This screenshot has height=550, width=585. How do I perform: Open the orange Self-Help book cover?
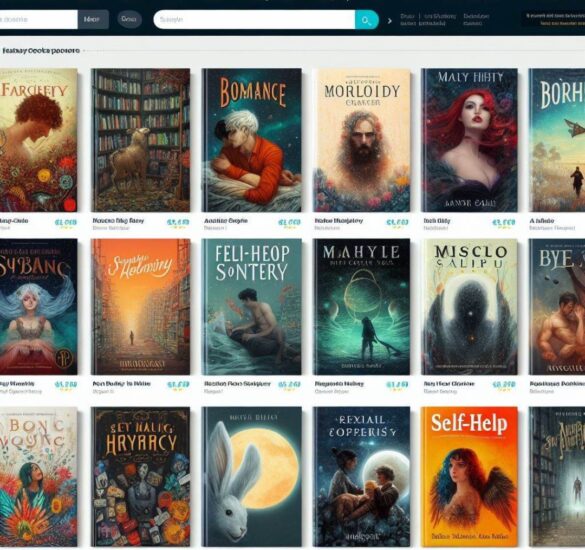[x=469, y=477]
